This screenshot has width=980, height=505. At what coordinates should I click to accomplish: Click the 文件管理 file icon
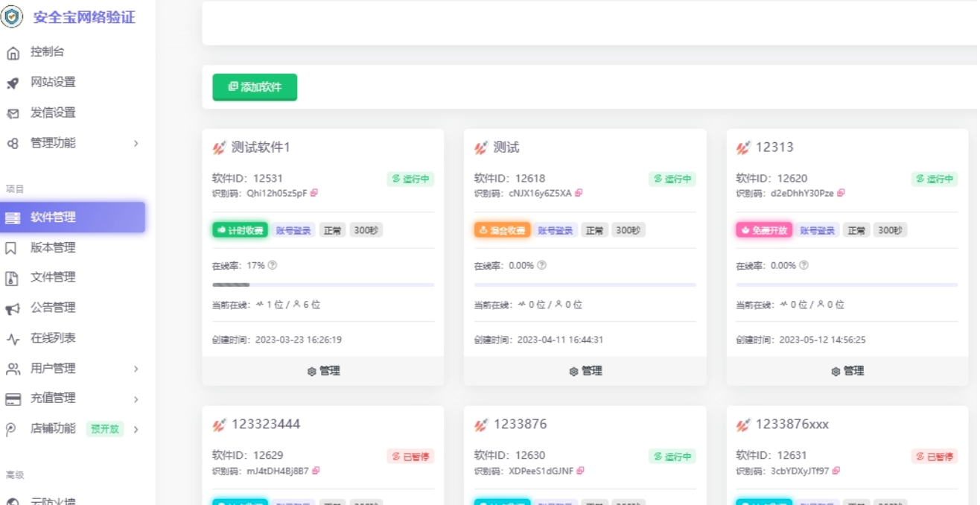coord(12,278)
